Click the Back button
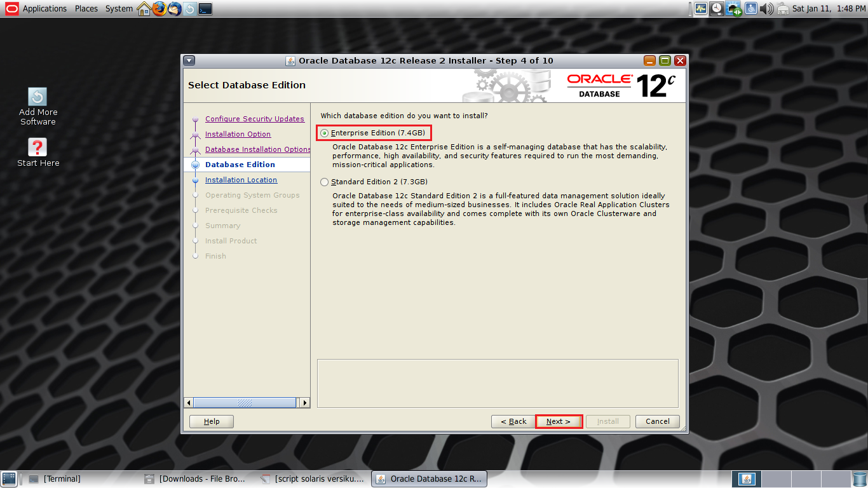The height and width of the screenshot is (488, 868). tap(513, 421)
